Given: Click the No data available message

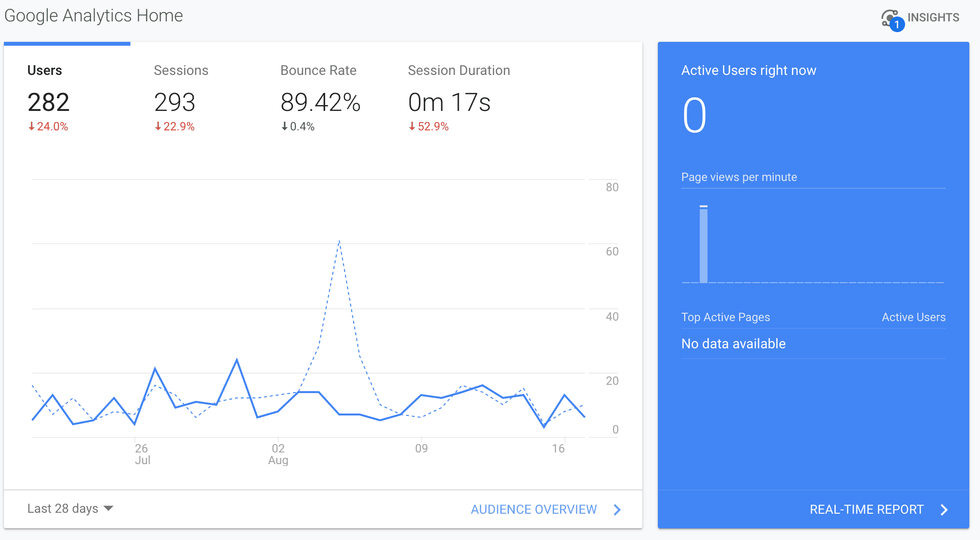Looking at the screenshot, I should (733, 344).
